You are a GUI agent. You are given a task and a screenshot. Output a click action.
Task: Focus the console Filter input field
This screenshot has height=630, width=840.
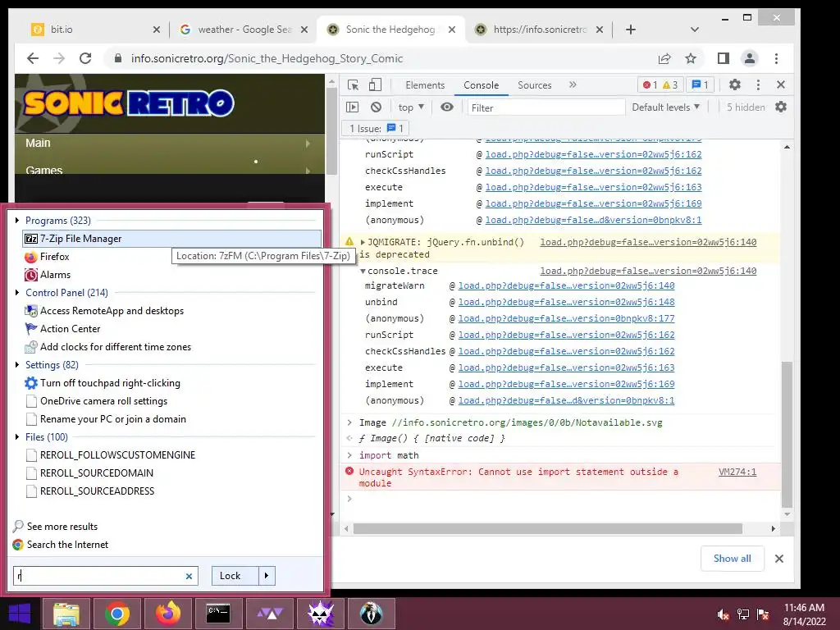point(546,107)
